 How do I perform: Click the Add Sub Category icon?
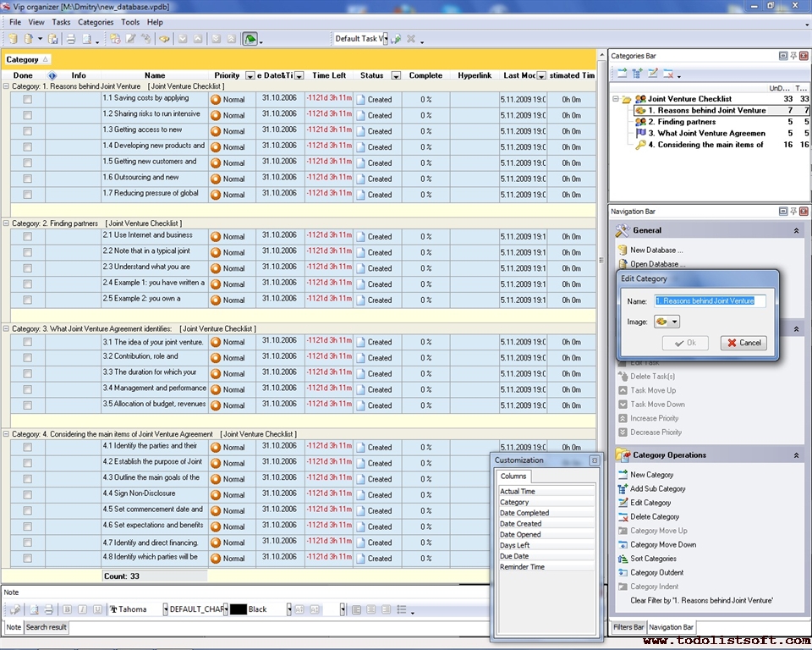tap(623, 489)
